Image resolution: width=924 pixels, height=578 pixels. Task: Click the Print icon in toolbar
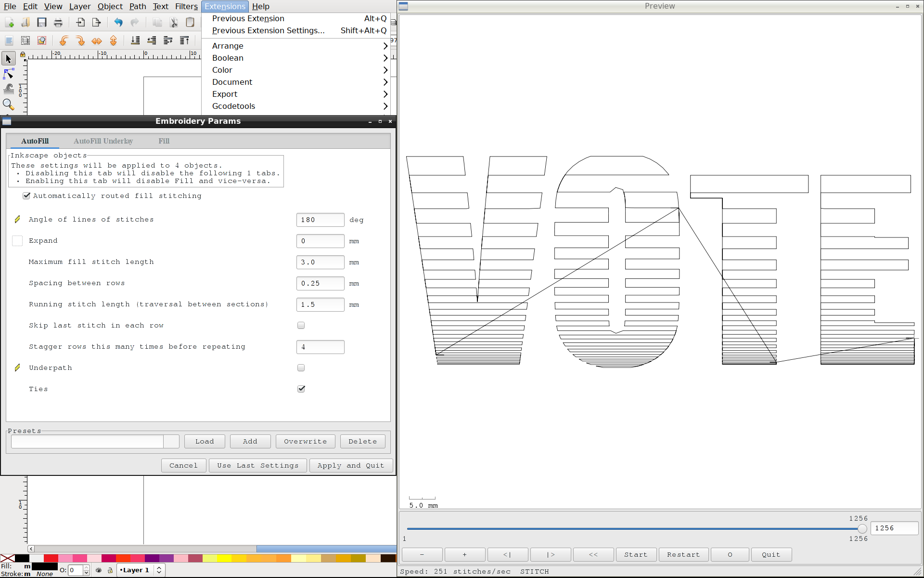58,23
